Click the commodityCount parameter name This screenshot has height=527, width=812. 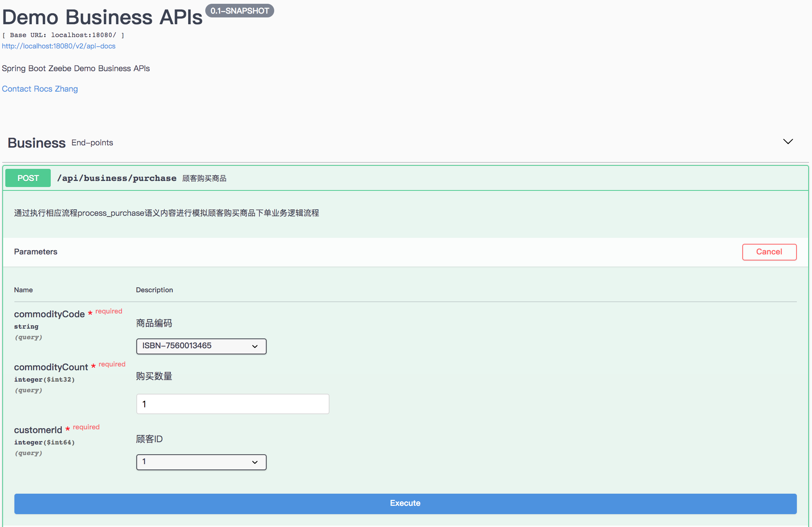coord(51,367)
